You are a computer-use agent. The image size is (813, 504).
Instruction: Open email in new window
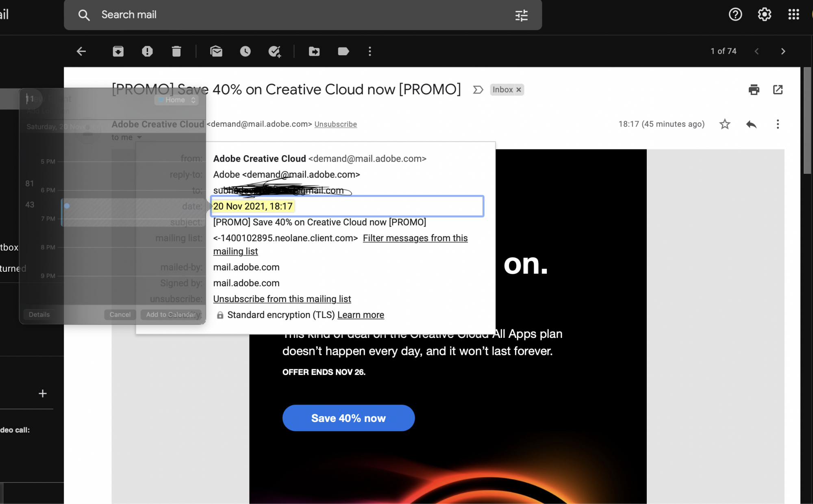pyautogui.click(x=778, y=89)
